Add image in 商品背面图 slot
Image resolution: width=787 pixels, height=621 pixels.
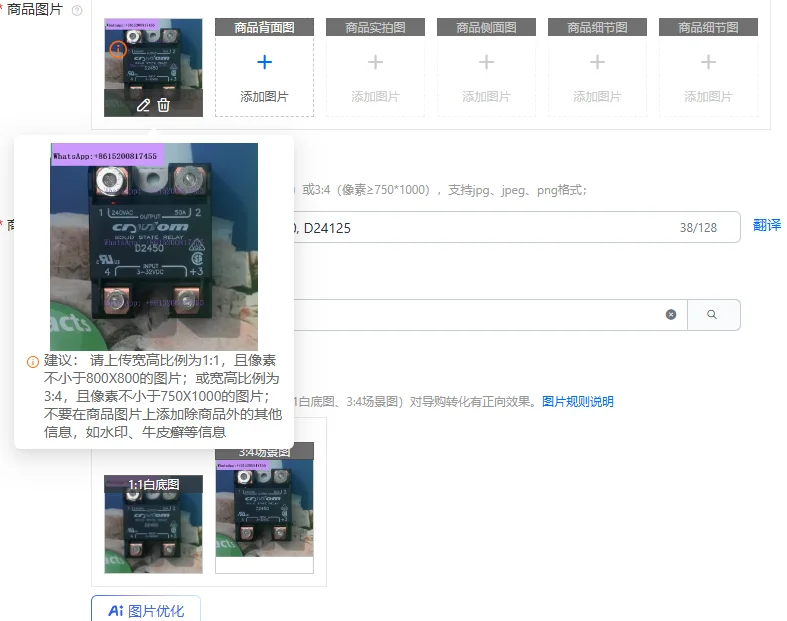[265, 67]
